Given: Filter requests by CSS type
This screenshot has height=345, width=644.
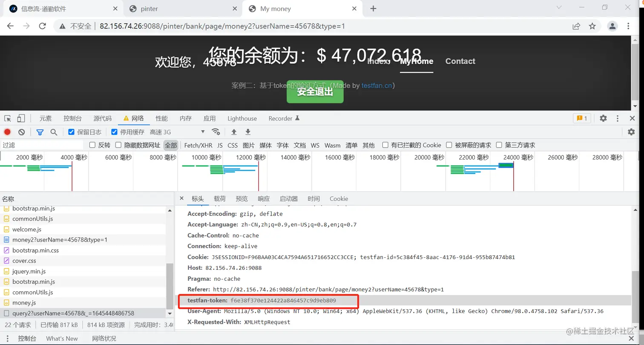Looking at the screenshot, I should click(x=233, y=145).
